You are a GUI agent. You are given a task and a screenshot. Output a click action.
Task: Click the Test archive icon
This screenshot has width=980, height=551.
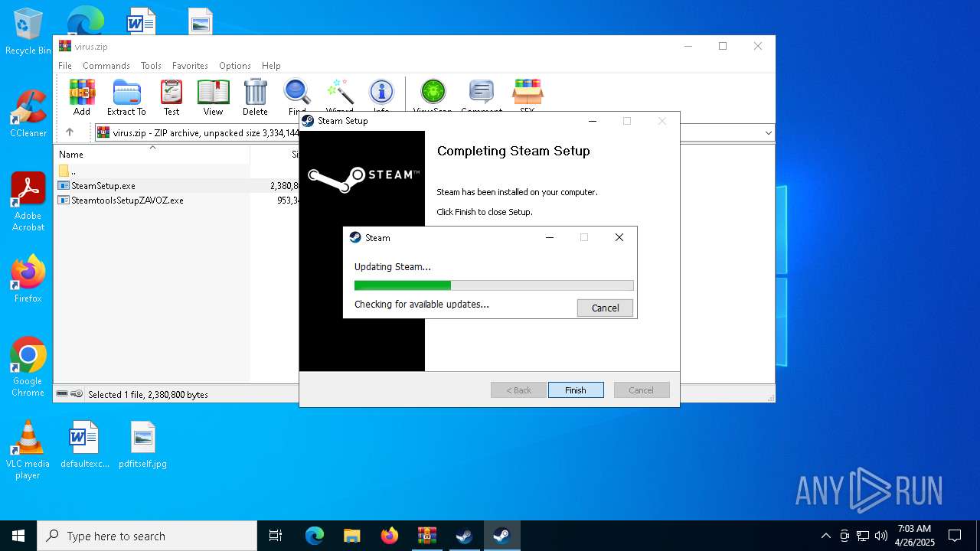[171, 97]
